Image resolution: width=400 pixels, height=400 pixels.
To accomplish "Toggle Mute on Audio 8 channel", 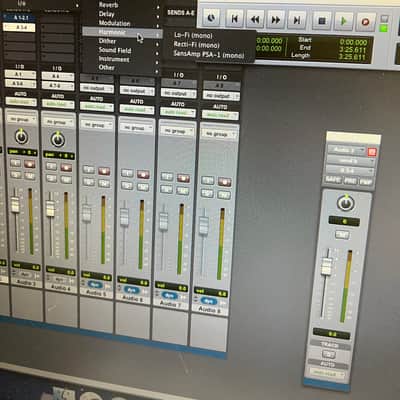I will click(x=224, y=194).
